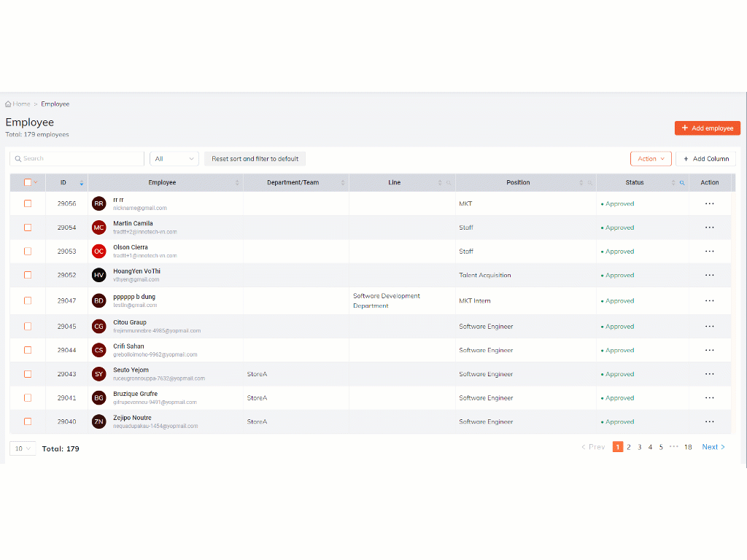
Task: Toggle the select-all checkbox in header
Action: [28, 183]
